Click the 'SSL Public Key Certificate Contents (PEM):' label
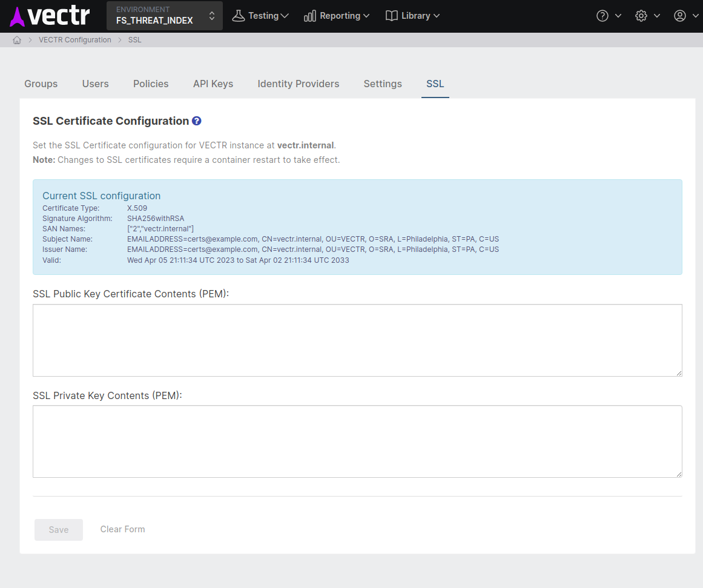 131,294
